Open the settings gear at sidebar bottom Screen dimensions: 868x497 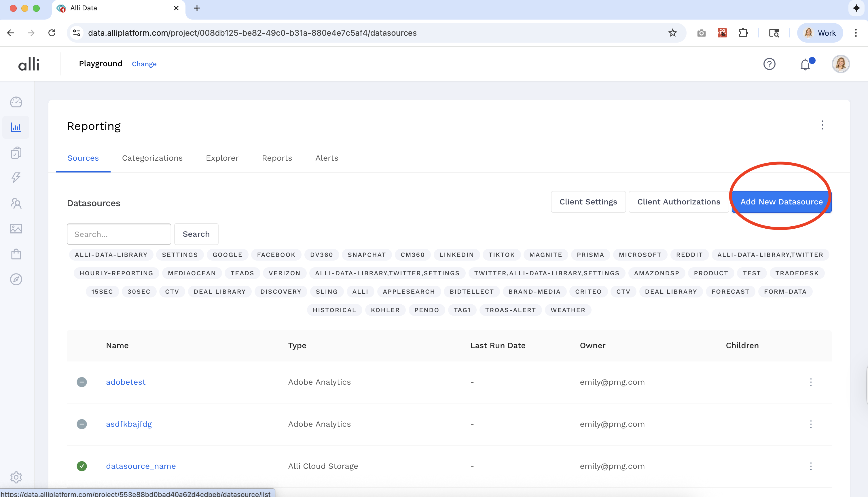coord(16,477)
